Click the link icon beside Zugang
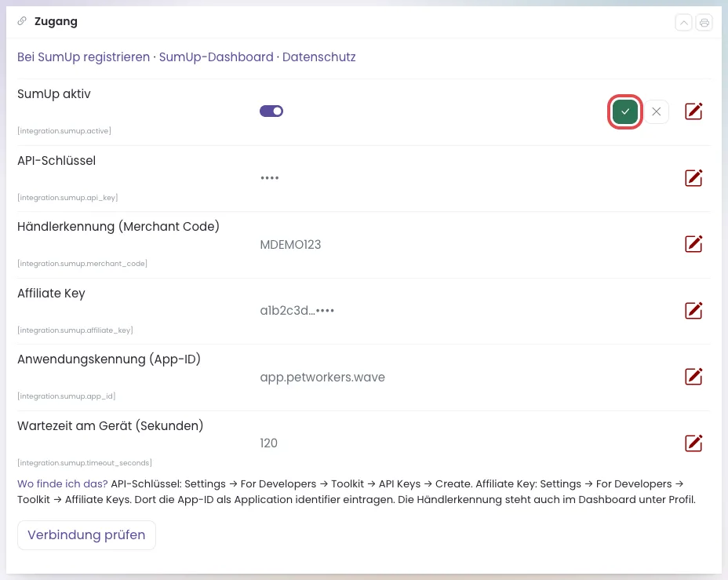The width and height of the screenshot is (728, 580). [22, 21]
